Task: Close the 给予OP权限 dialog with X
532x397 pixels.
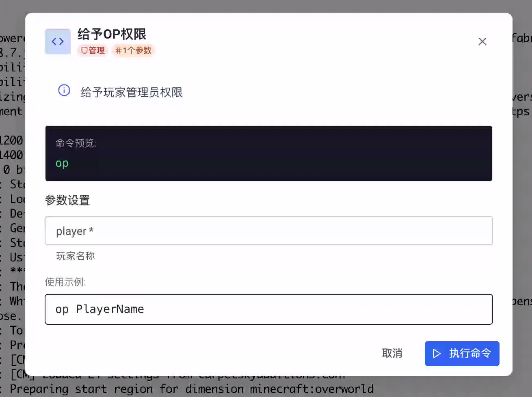Action: [482, 41]
